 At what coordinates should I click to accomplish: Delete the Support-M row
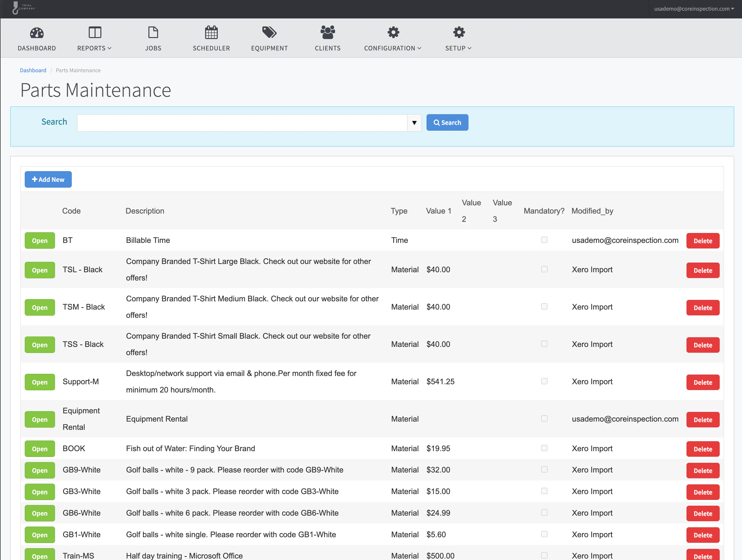click(x=703, y=382)
